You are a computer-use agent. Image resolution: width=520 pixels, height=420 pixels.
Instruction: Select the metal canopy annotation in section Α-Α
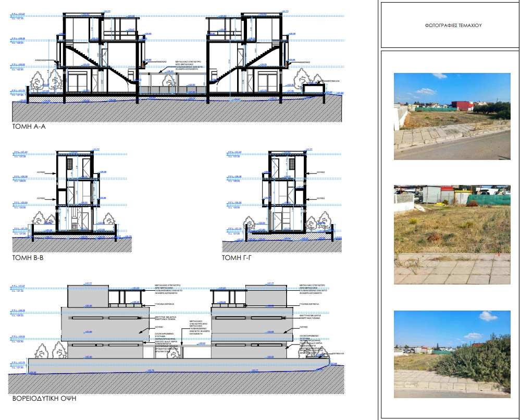point(188,66)
